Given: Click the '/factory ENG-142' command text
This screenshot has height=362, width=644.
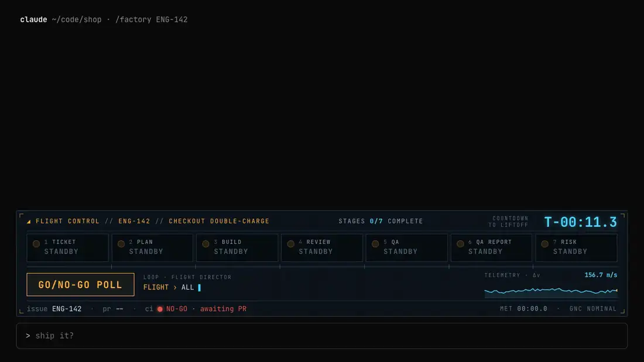Looking at the screenshot, I should tap(152, 20).
